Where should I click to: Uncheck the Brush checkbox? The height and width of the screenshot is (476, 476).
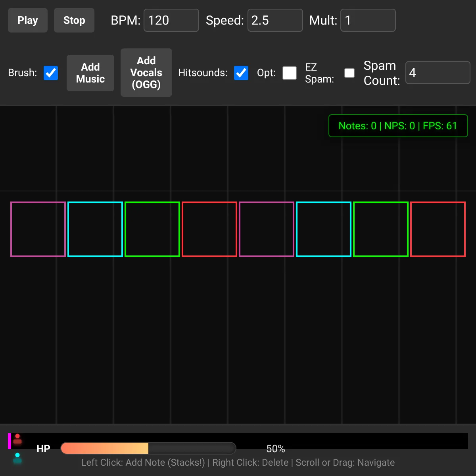51,73
